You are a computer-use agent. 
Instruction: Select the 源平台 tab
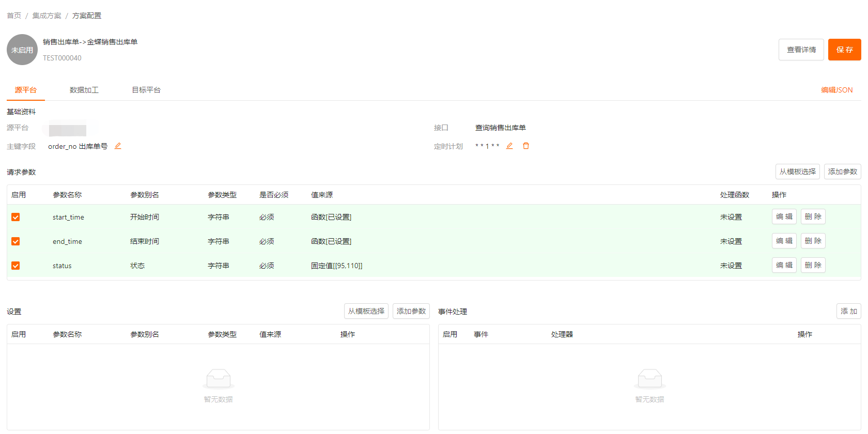point(26,90)
